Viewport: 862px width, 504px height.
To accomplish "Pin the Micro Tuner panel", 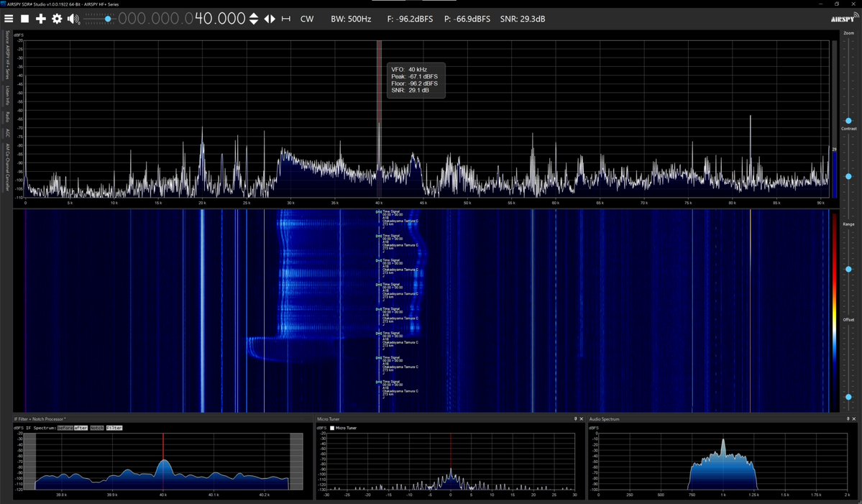I will (x=575, y=418).
